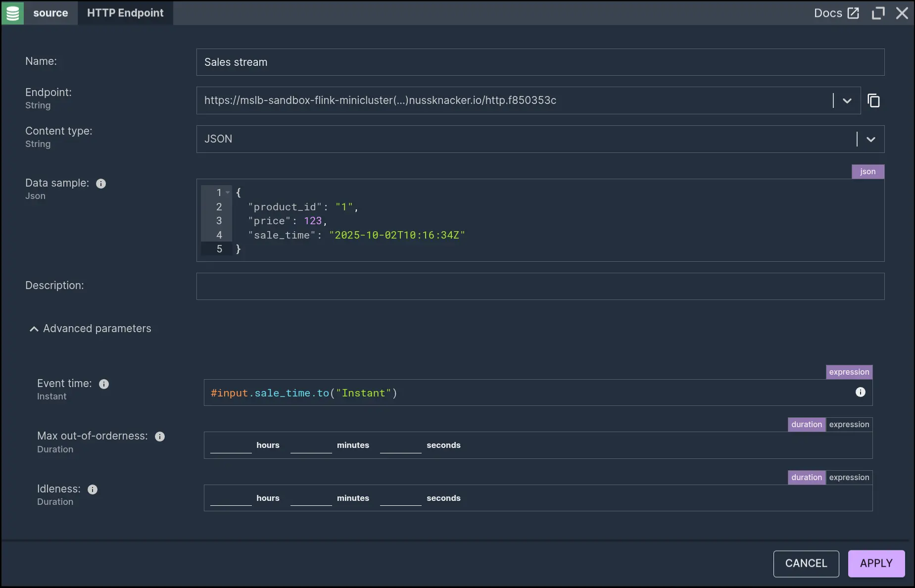Switch Idleness to duration mode
The height and width of the screenshot is (588, 915).
tap(807, 478)
